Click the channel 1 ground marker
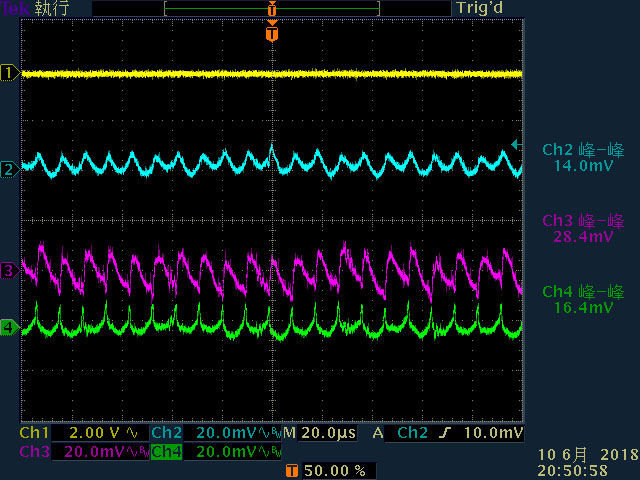 (10, 73)
